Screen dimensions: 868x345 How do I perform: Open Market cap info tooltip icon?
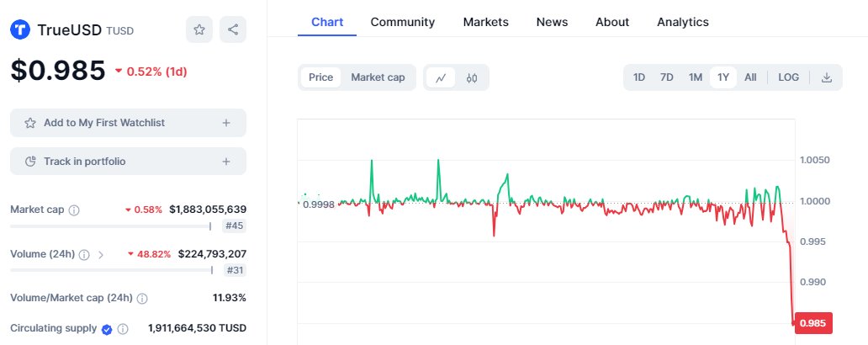pos(74,210)
